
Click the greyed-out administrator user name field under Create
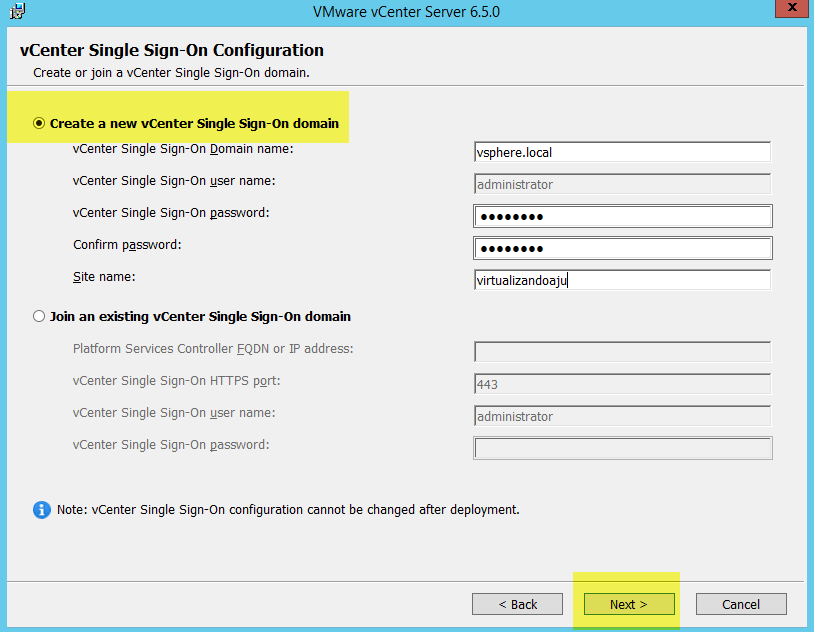coord(621,184)
